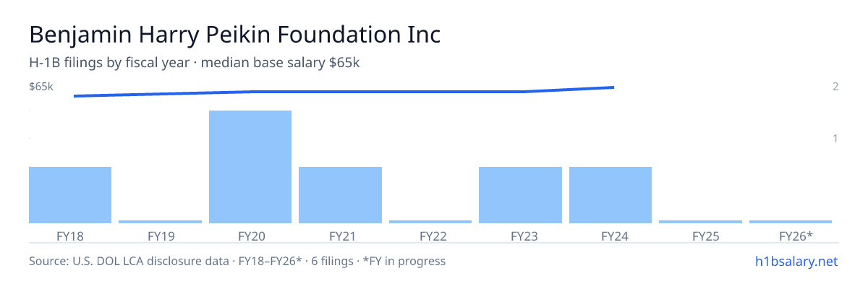Click the FY26* in-progress bar
The image size is (868, 289).
click(791, 222)
